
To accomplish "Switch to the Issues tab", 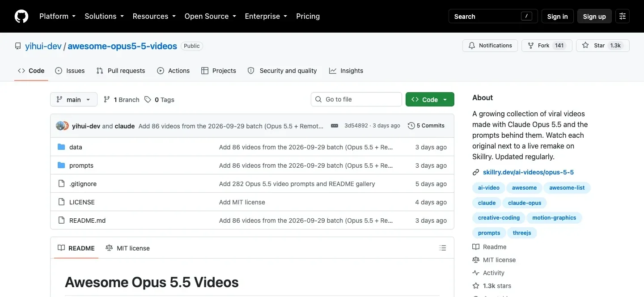I will 70,71.
